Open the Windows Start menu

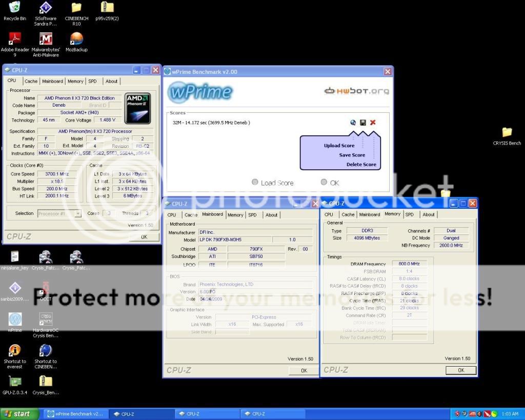[19, 414]
